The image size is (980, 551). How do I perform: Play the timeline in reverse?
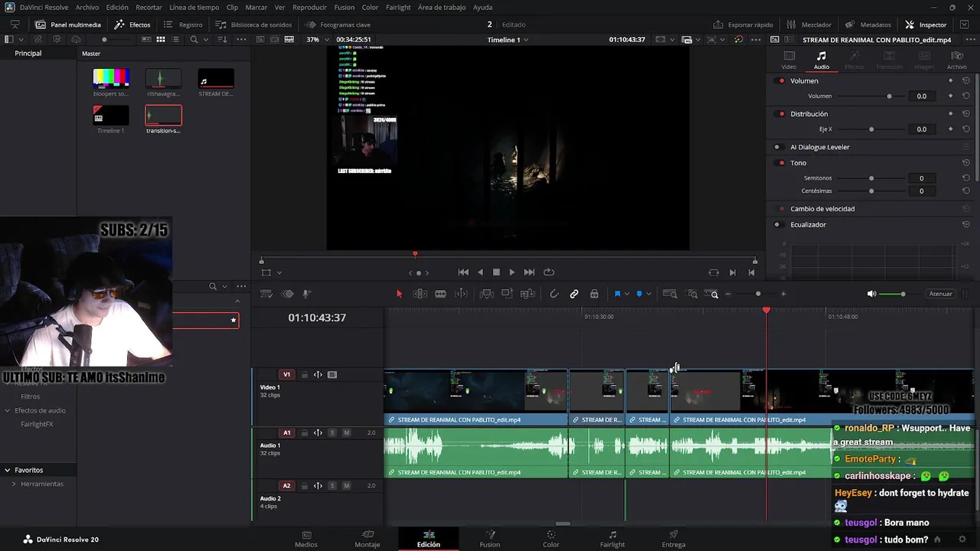click(x=480, y=272)
